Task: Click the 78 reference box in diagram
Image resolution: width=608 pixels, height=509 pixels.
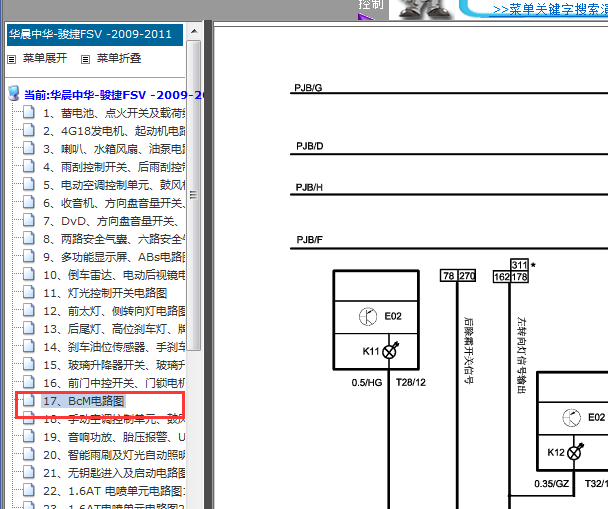Action: pyautogui.click(x=449, y=276)
